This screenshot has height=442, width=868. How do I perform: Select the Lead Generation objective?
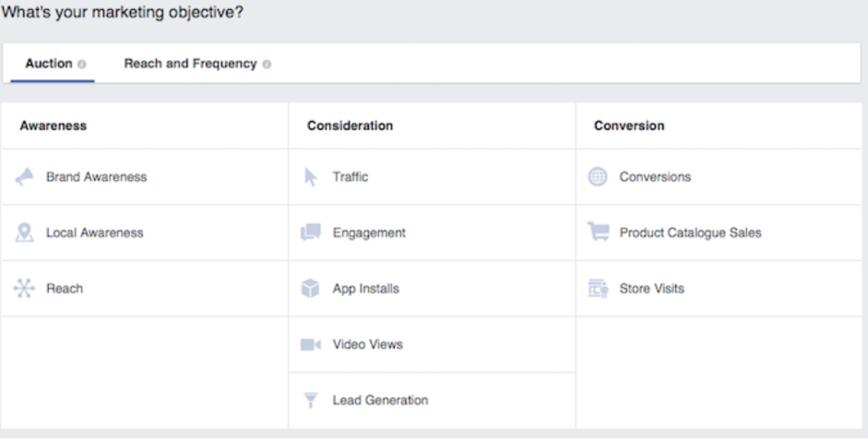click(x=380, y=400)
